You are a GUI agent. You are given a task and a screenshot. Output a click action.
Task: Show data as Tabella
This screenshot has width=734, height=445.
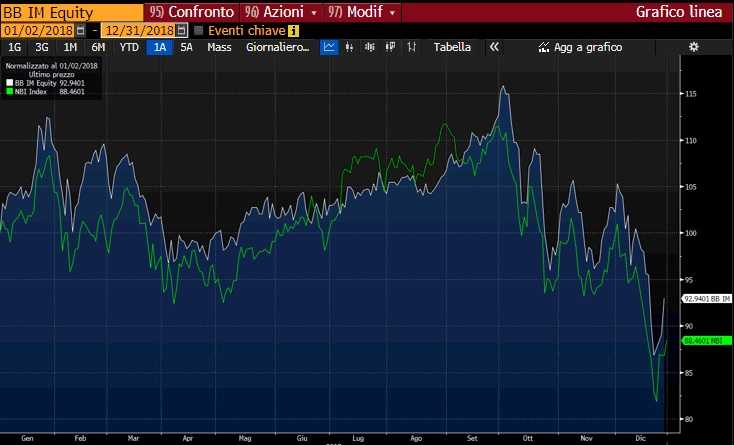pos(452,47)
